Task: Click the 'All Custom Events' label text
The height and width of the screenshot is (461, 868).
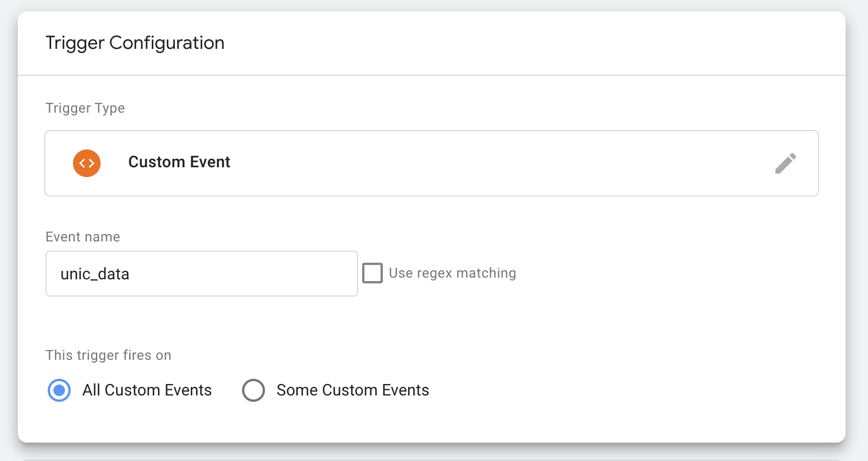Action: coord(147,391)
